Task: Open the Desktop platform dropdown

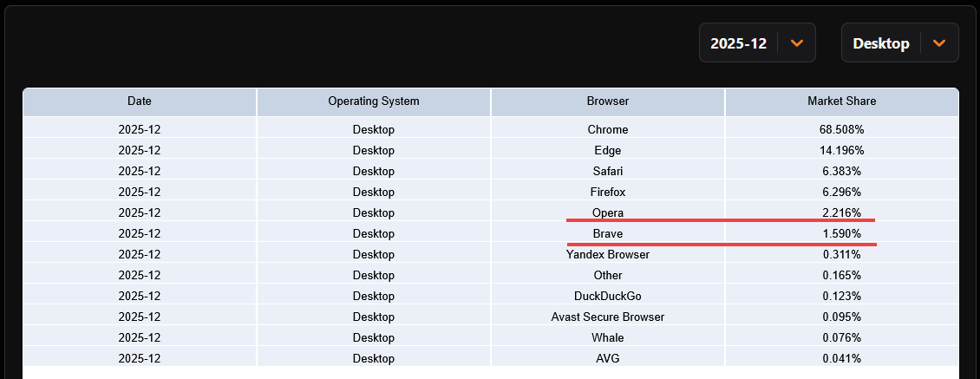Action: coord(899,42)
